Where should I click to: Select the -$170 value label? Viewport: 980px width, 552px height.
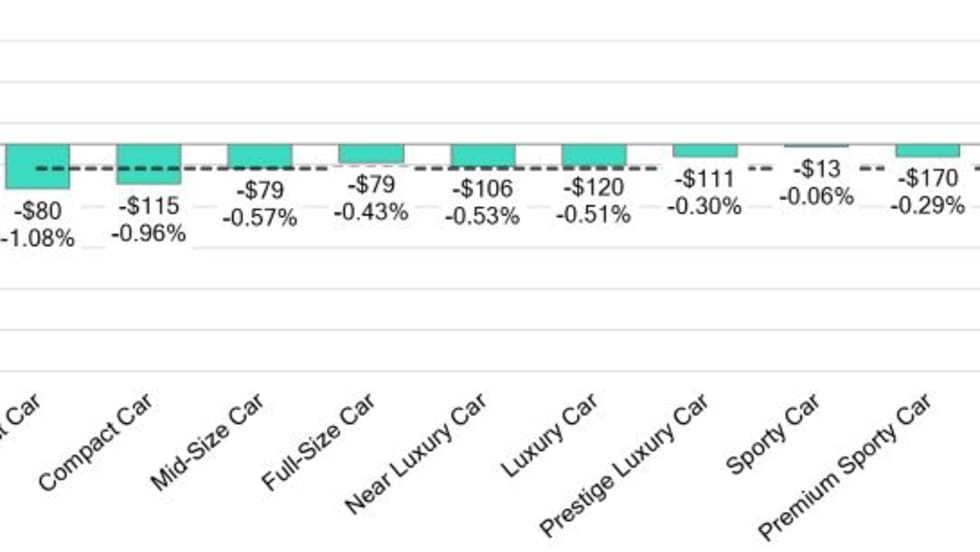(927, 180)
